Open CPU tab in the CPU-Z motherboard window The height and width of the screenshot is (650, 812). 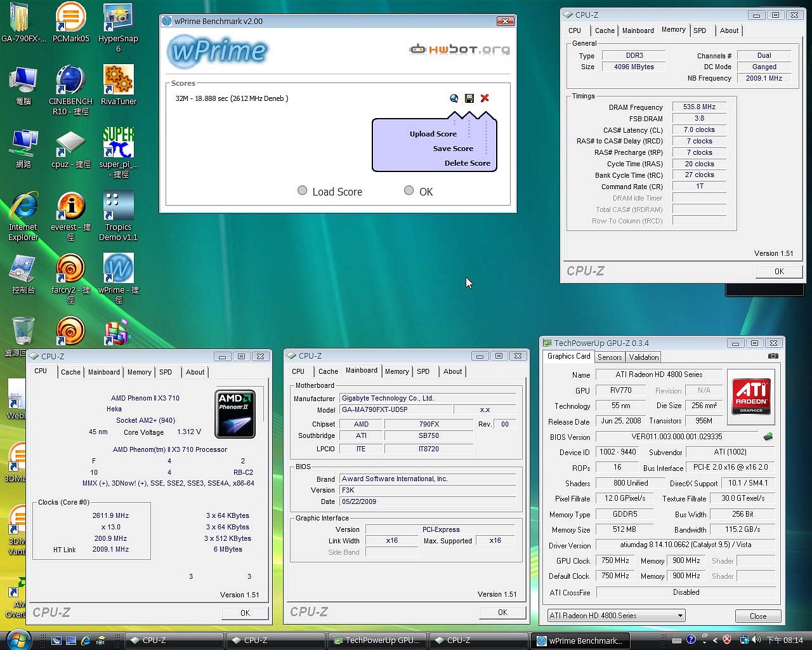coord(298,371)
